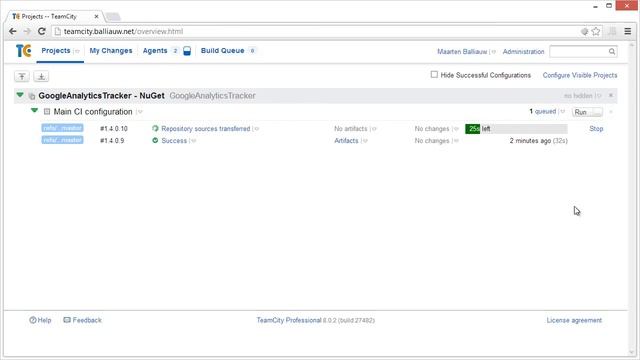Click the extension icon beside the bookmark star
This screenshot has height=360, width=640.
pyautogui.click(x=584, y=31)
